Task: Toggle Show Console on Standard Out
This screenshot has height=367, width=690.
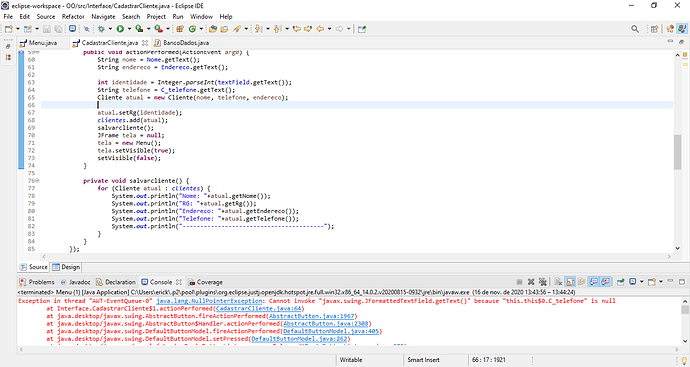Action: coord(594,282)
